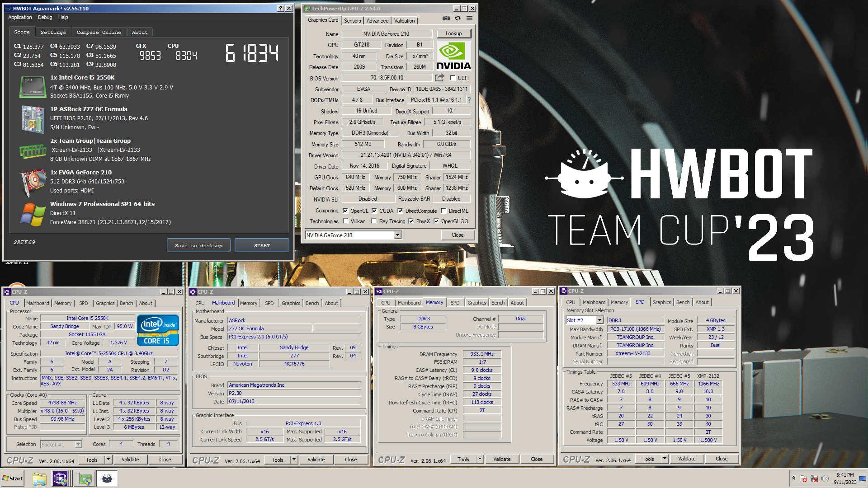This screenshot has width=868, height=488.
Task: Click the GPU-Z Name field NVIDIA GeForce 210
Action: tap(386, 33)
